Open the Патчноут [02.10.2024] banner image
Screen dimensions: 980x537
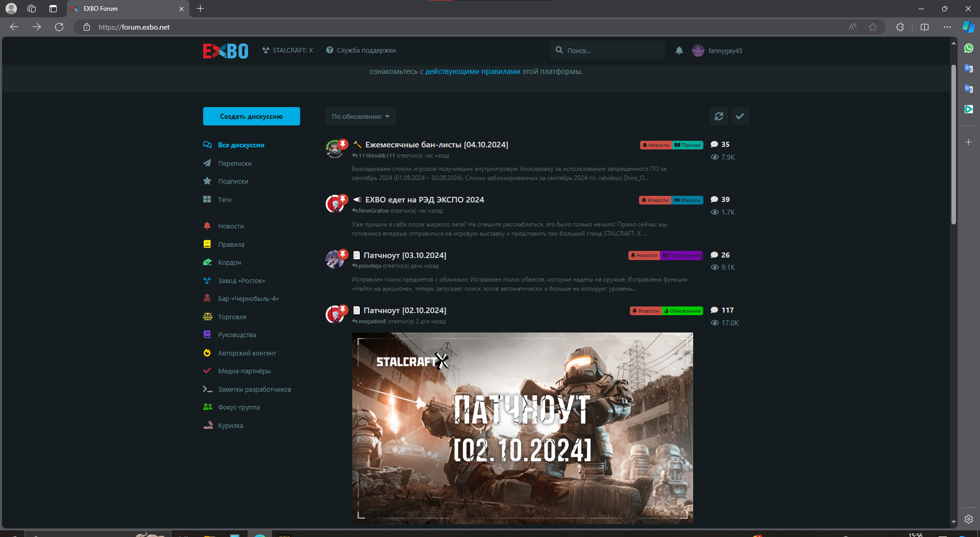(522, 428)
